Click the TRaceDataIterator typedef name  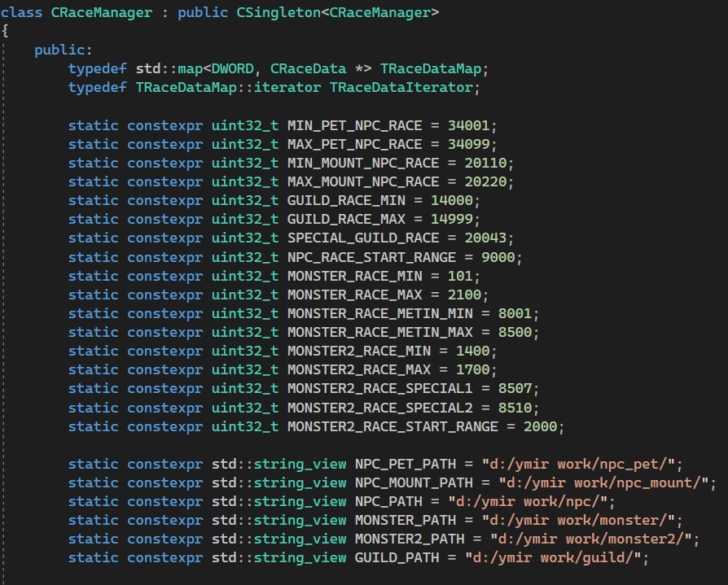(x=401, y=88)
